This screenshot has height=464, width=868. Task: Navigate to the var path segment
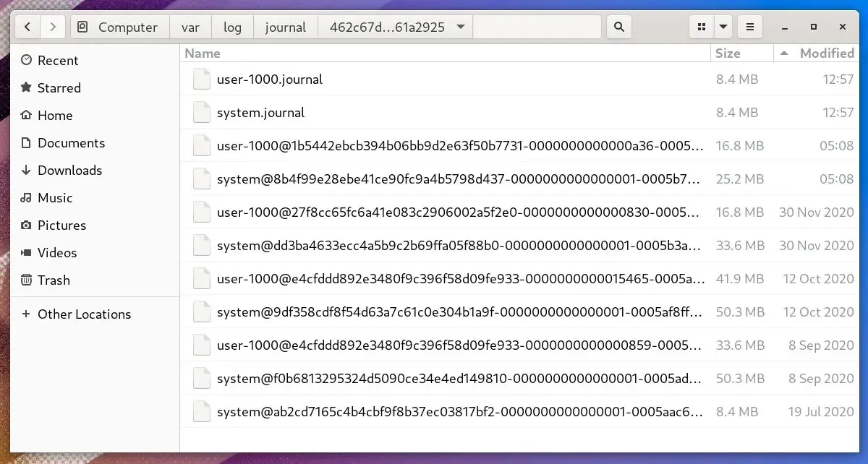point(191,27)
